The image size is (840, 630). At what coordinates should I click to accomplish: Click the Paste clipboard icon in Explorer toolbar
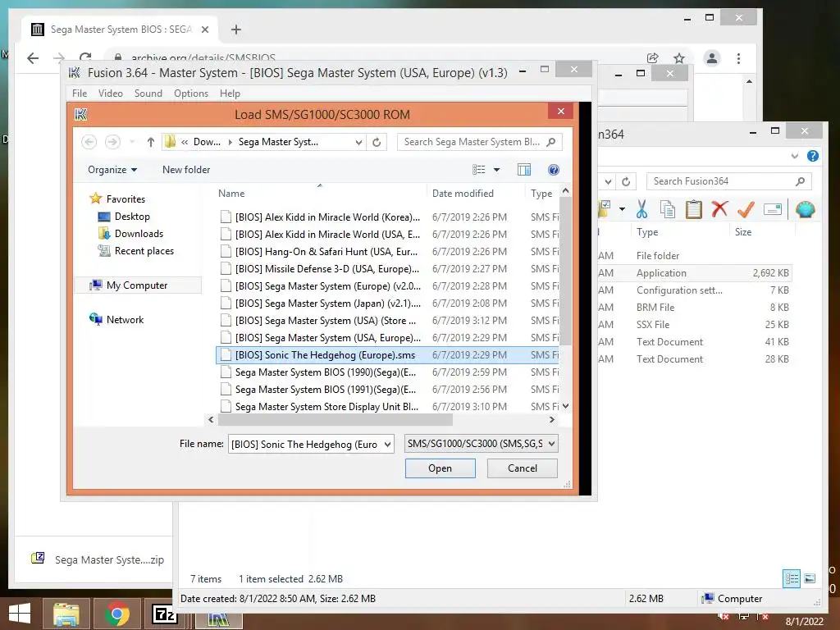tap(693, 209)
